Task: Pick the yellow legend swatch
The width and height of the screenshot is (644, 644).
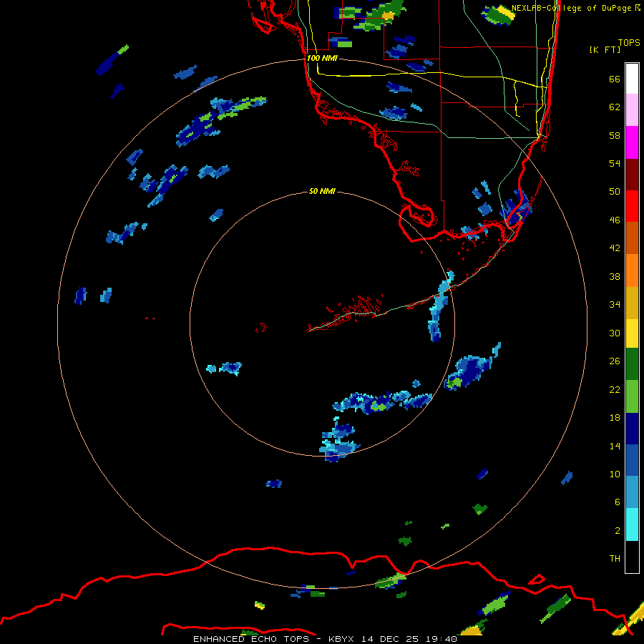Action: click(x=632, y=333)
